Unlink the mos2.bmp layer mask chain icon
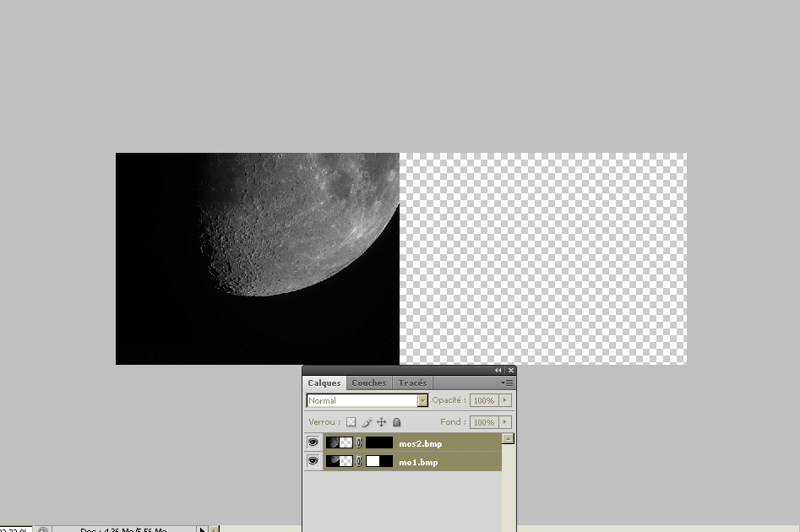This screenshot has width=800, height=532. pyautogui.click(x=359, y=442)
